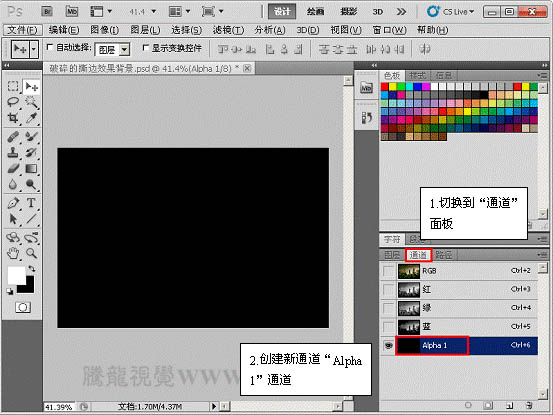Image resolution: width=553 pixels, height=415 pixels.
Task: Hide the Alpha 1 channel
Action: tap(388, 345)
